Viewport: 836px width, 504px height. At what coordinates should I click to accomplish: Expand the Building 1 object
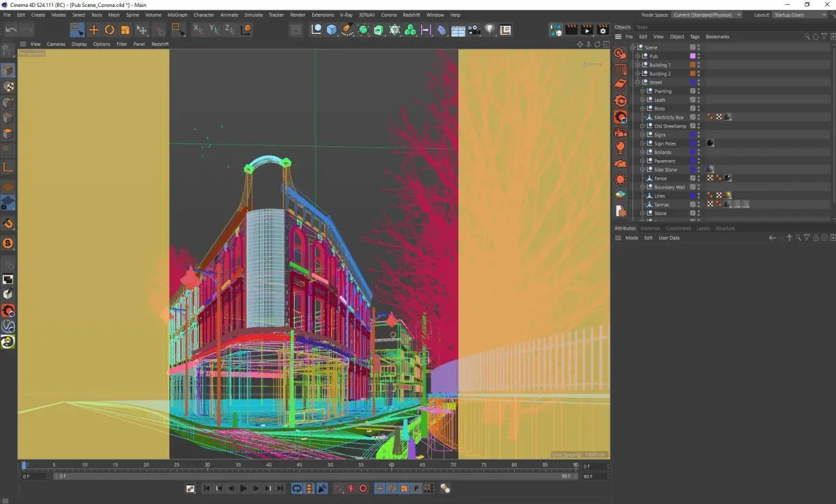pos(637,65)
